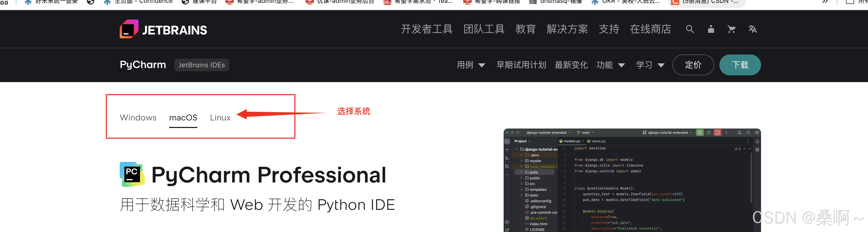Select db.sqlite3 in the project tree
868x232 pixels.
point(536,218)
